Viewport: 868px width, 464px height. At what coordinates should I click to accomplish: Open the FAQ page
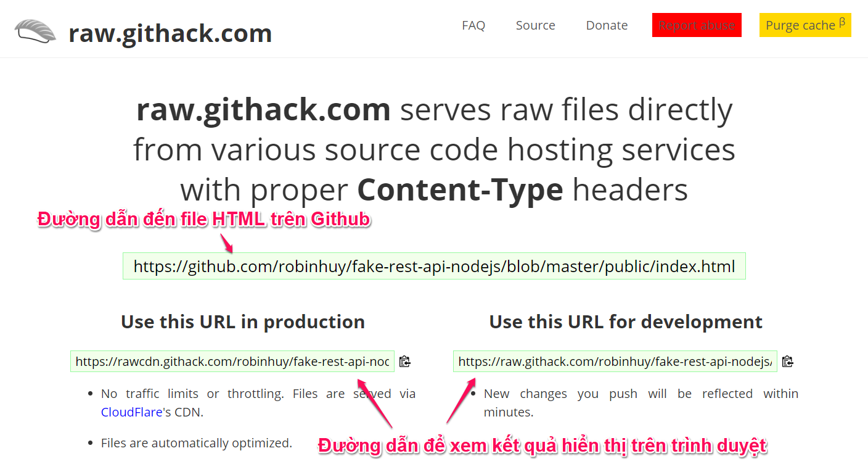tap(473, 25)
